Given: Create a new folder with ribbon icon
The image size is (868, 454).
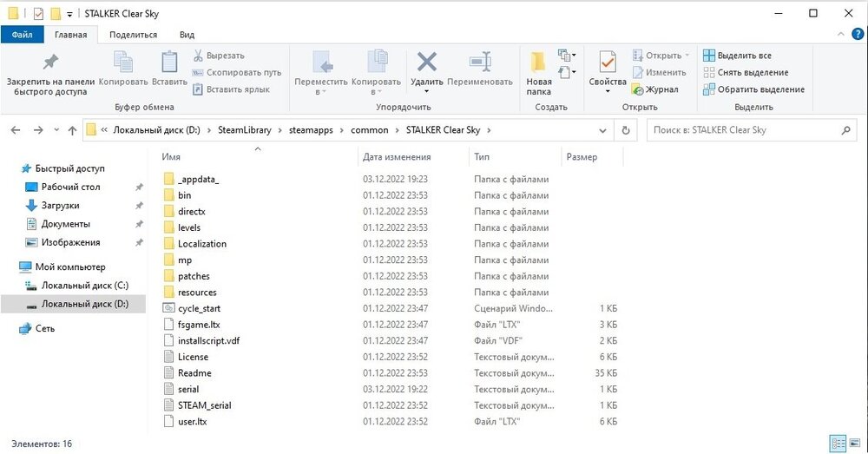Looking at the screenshot, I should point(538,63).
